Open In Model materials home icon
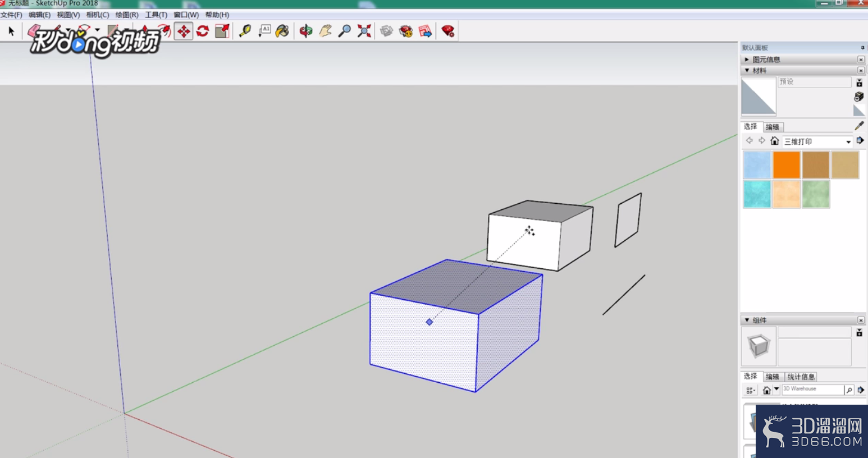868x458 pixels. (x=774, y=141)
